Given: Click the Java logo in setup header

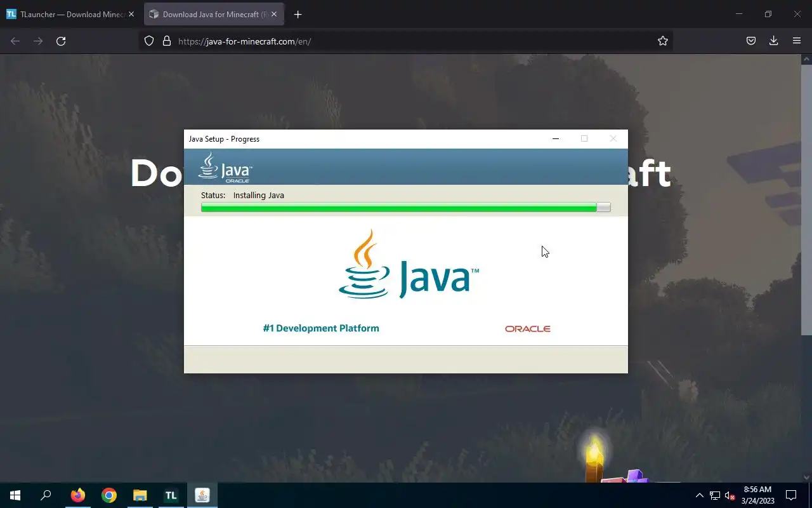Looking at the screenshot, I should pyautogui.click(x=225, y=168).
